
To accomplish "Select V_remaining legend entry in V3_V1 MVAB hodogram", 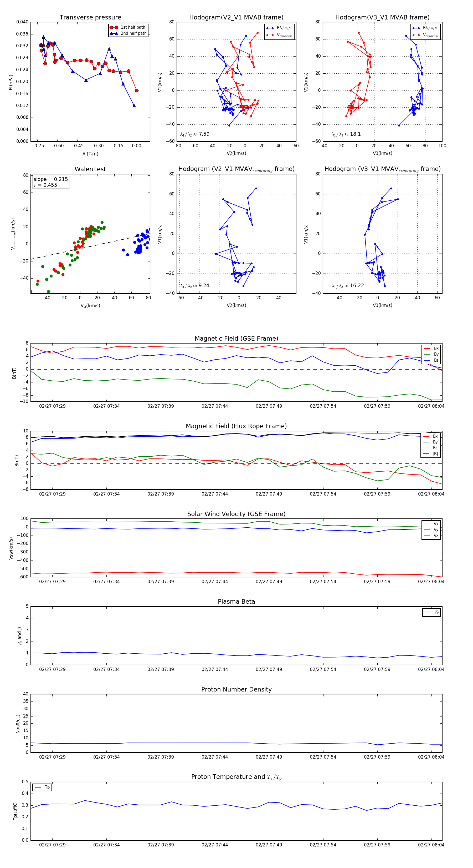I will point(425,35).
